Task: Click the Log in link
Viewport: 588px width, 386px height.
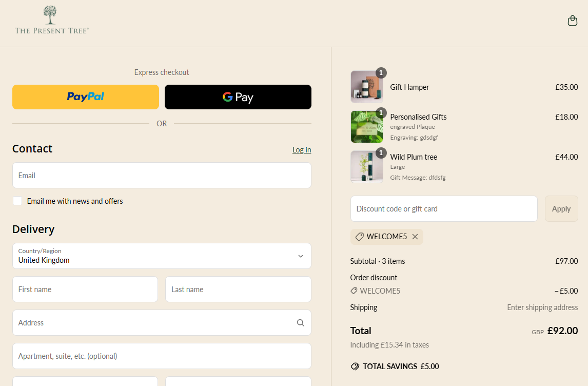Action: click(302, 150)
